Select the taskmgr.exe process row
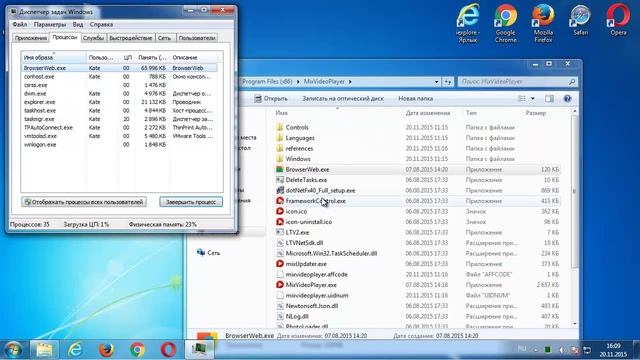Viewport: 640px width, 360px height. coord(119,119)
